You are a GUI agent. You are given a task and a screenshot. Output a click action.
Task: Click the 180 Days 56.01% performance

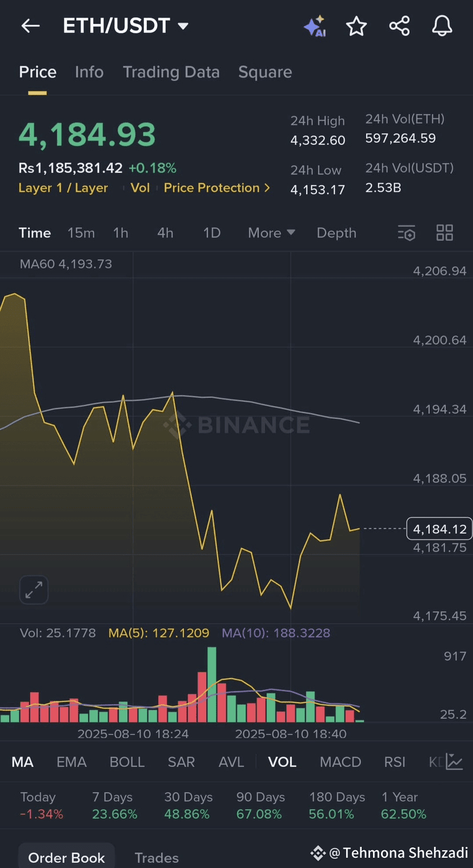tap(337, 806)
